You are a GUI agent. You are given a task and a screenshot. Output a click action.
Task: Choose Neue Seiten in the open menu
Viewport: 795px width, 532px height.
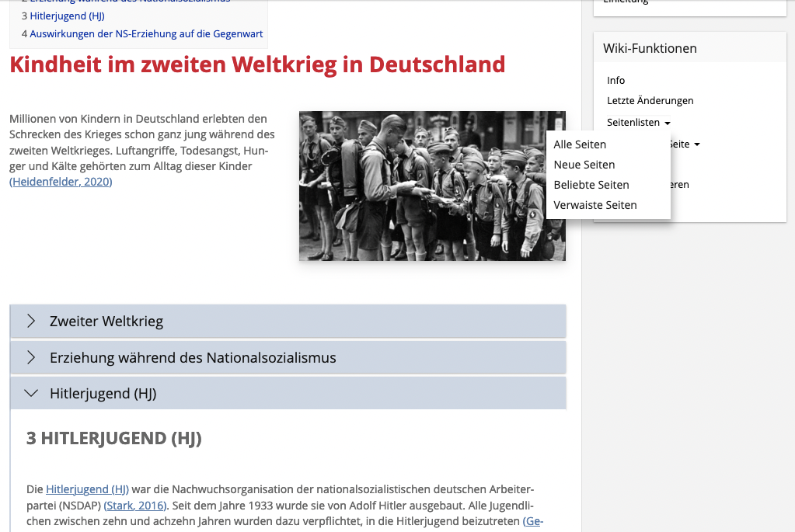[584, 165]
